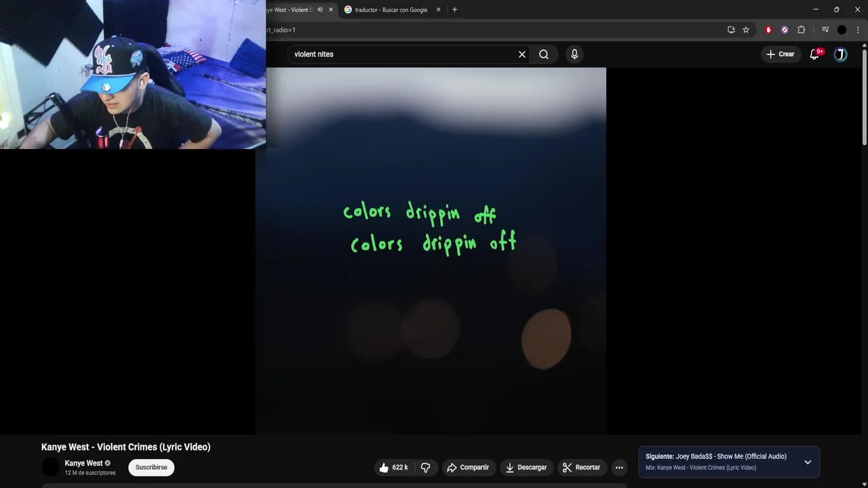Start voice search with the microphone icon
Image resolution: width=868 pixels, height=488 pixels.
click(x=574, y=54)
